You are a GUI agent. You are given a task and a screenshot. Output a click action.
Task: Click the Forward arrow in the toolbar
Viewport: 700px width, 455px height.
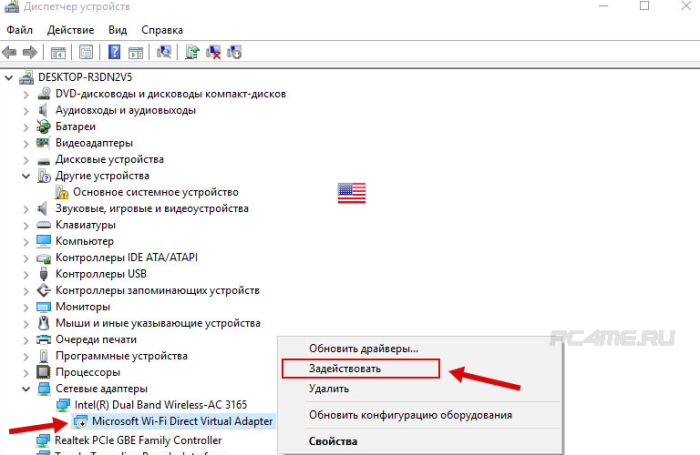30,53
